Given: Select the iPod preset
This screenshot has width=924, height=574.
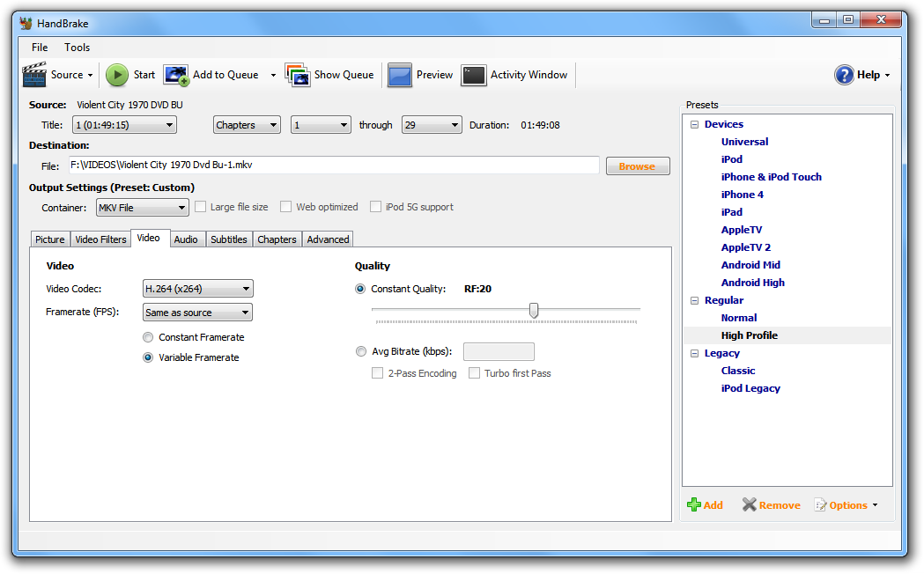Looking at the screenshot, I should pyautogui.click(x=732, y=159).
